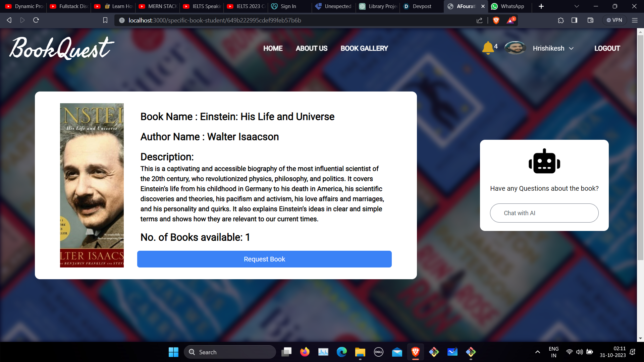The height and width of the screenshot is (362, 644).
Task: Click the Einstein book cover image
Action: [x=92, y=185]
